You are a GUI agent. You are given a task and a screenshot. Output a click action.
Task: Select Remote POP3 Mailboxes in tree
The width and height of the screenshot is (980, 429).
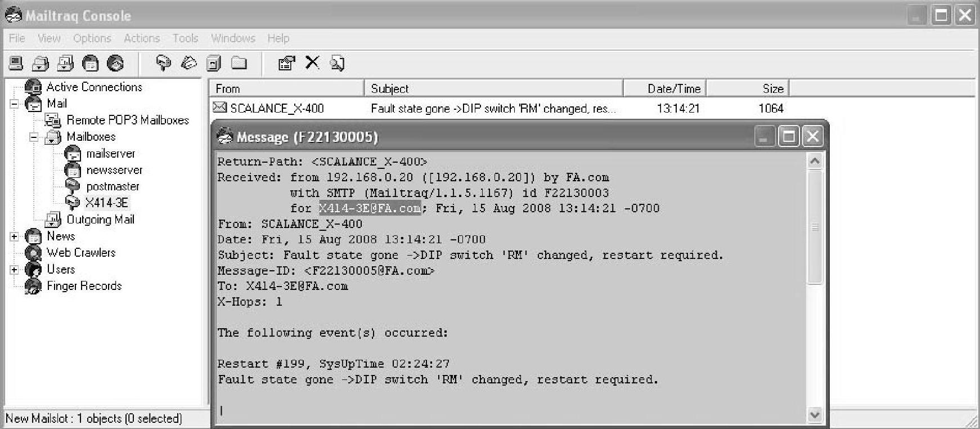pos(128,120)
